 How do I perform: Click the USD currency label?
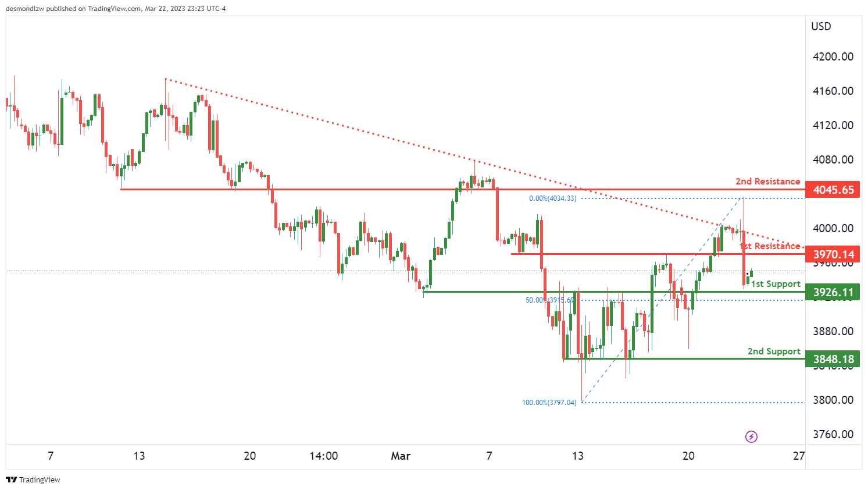click(x=821, y=26)
